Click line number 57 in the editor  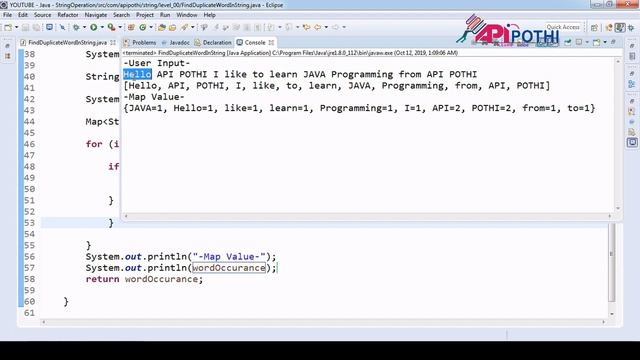29,268
